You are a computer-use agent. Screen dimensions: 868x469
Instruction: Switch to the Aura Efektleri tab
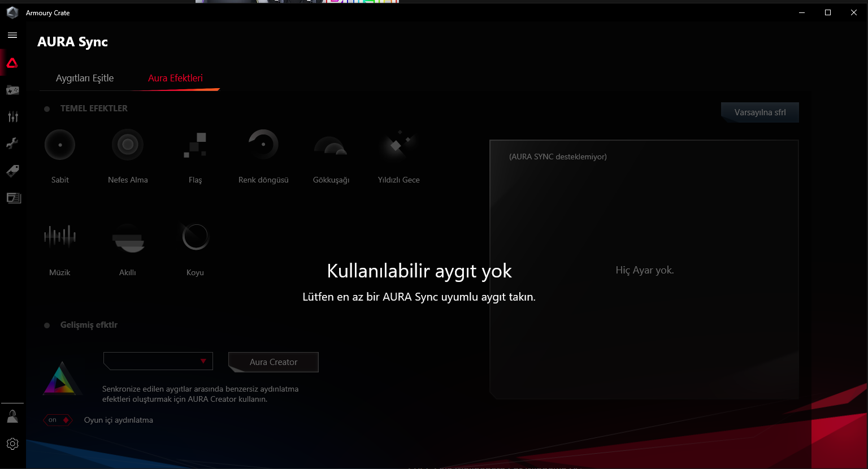(x=175, y=78)
